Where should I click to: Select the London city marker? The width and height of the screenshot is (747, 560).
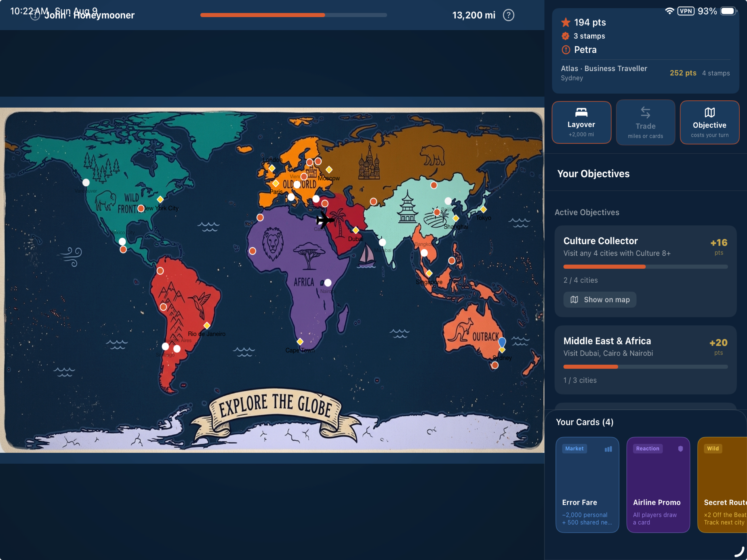point(272,168)
